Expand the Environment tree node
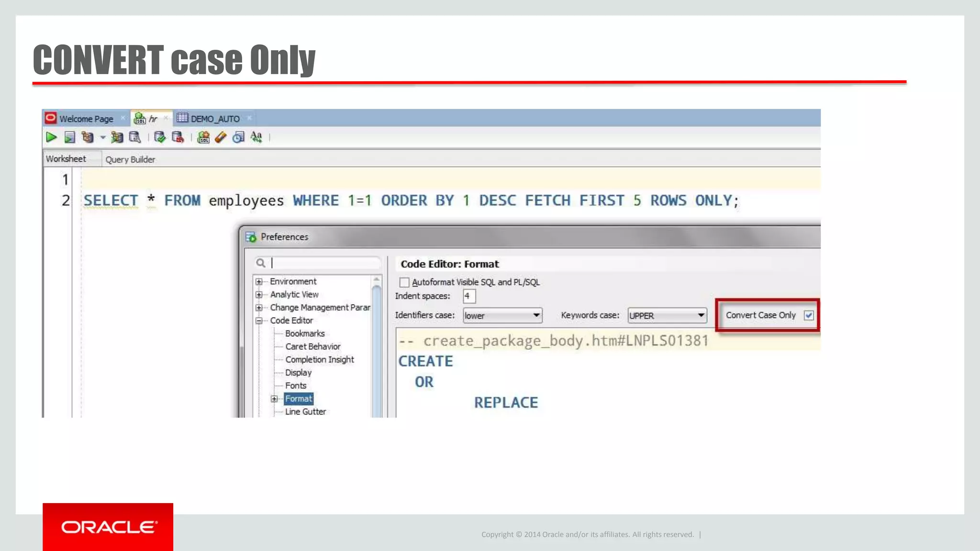 coord(259,282)
